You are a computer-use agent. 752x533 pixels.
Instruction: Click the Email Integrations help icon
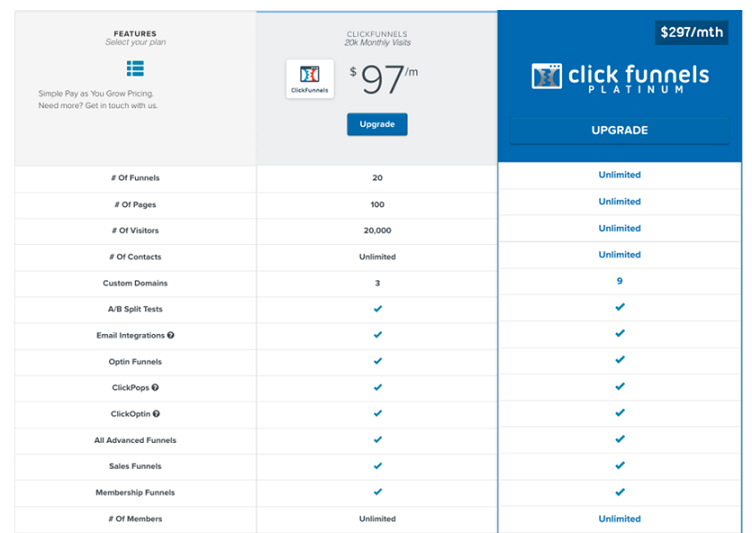tap(171, 335)
